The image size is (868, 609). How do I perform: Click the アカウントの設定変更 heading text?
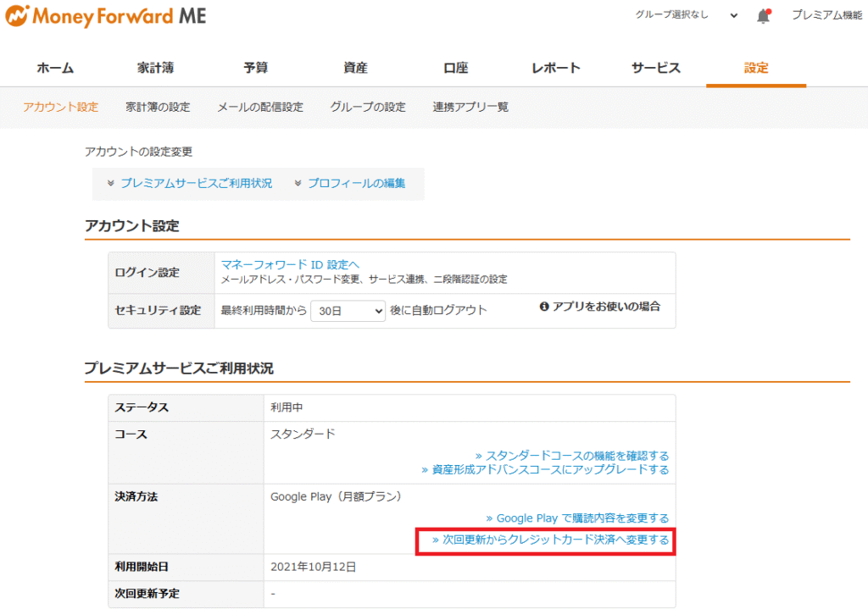[138, 152]
